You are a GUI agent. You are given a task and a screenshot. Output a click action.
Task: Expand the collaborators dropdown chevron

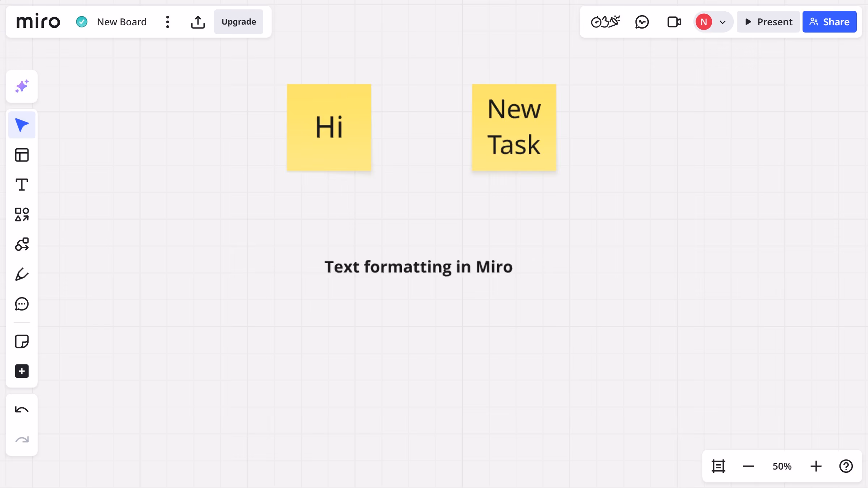(x=723, y=22)
